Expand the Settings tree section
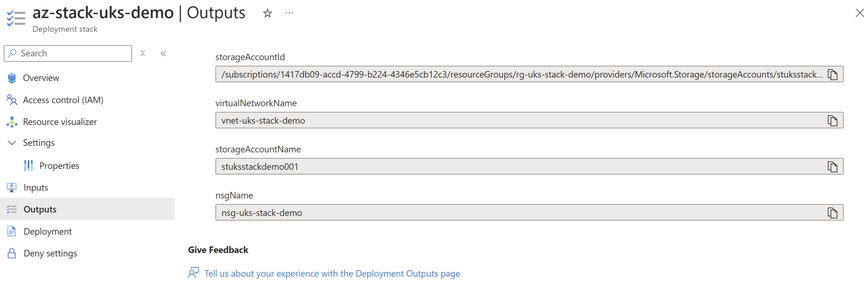868x296 pixels. coord(39,142)
